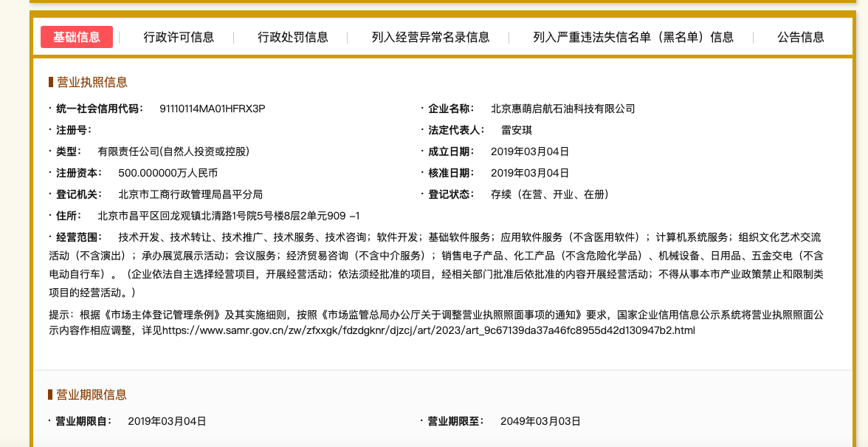Screen dimensions: 868x447
Task: Click the 住所 label
Action: (x=69, y=216)
